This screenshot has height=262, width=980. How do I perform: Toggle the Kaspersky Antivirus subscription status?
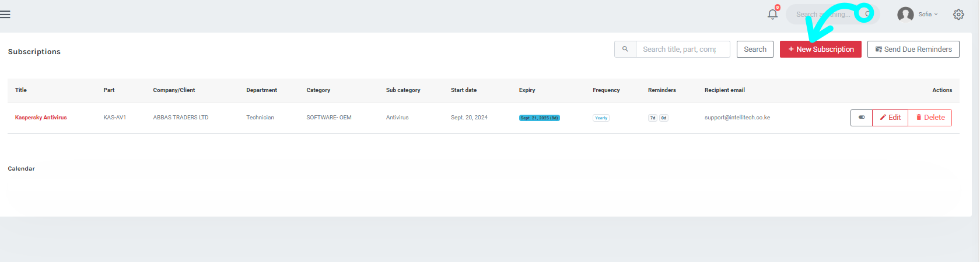[862, 118]
